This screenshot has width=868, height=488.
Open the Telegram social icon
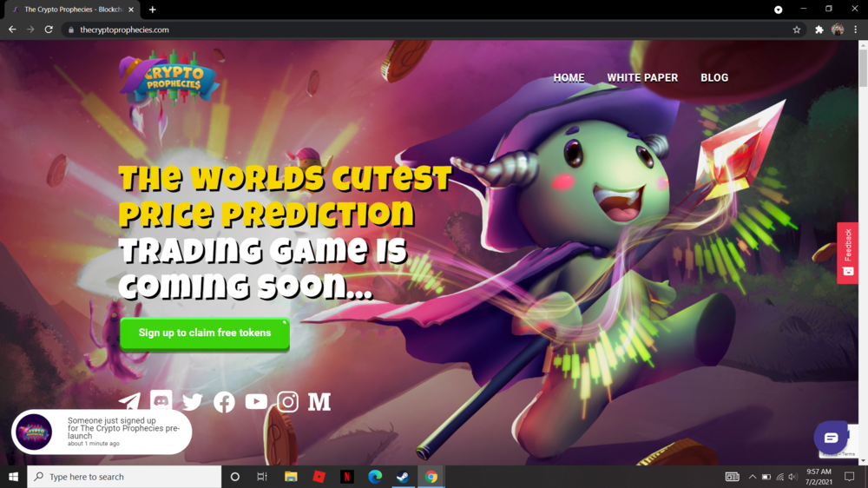click(129, 402)
